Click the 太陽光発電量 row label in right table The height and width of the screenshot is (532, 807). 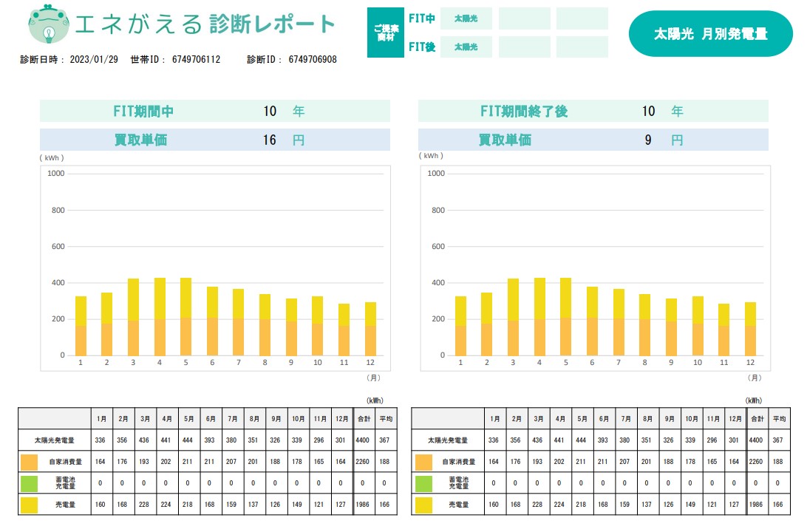click(x=448, y=440)
